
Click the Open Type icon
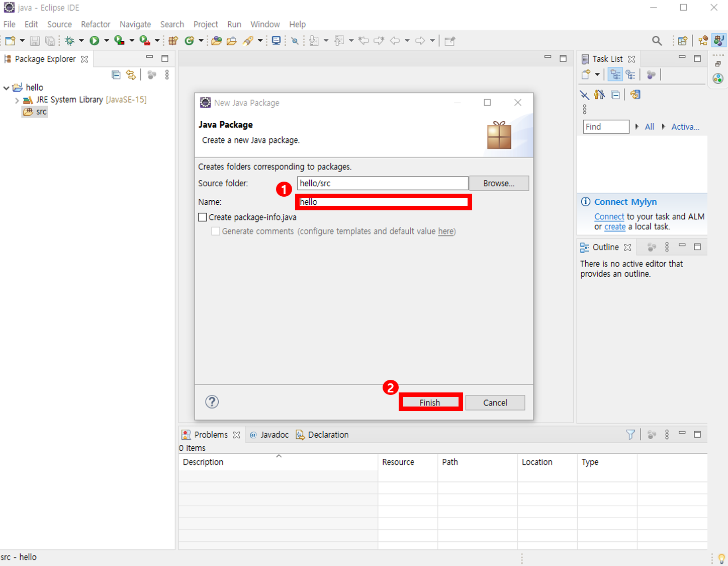coord(217,41)
